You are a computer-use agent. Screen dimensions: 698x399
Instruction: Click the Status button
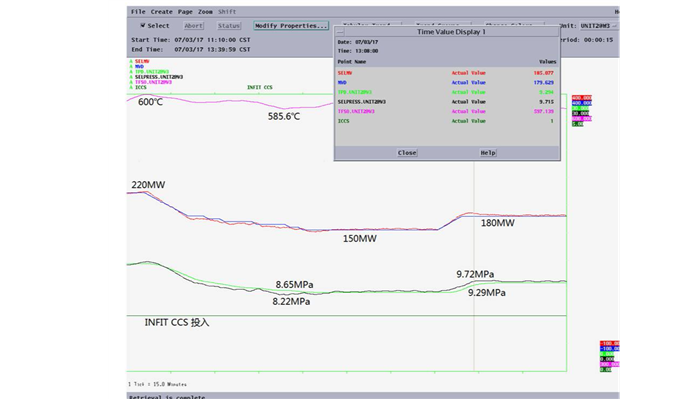pos(229,26)
